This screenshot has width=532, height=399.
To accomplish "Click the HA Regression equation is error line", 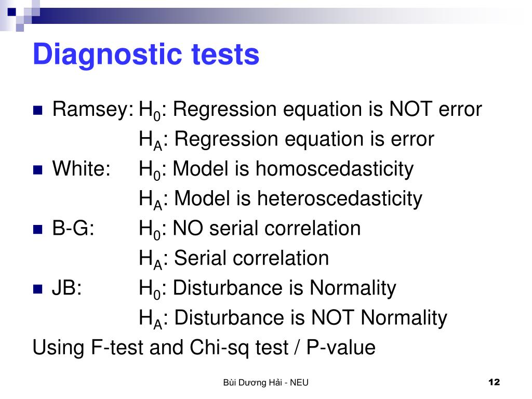I will pos(287,140).
